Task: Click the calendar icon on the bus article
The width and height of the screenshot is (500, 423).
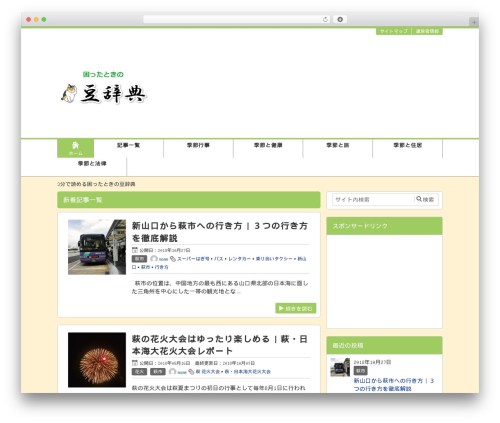Action: [135, 250]
